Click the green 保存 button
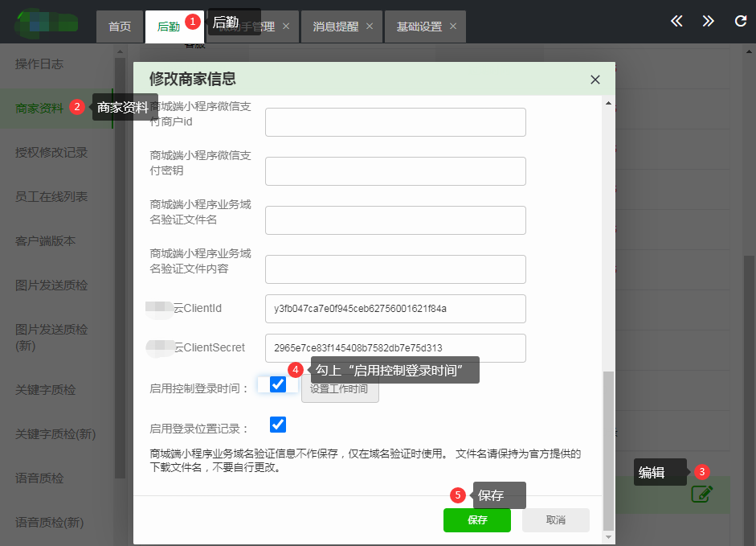Screen dimensions: 756x546 tap(476, 520)
